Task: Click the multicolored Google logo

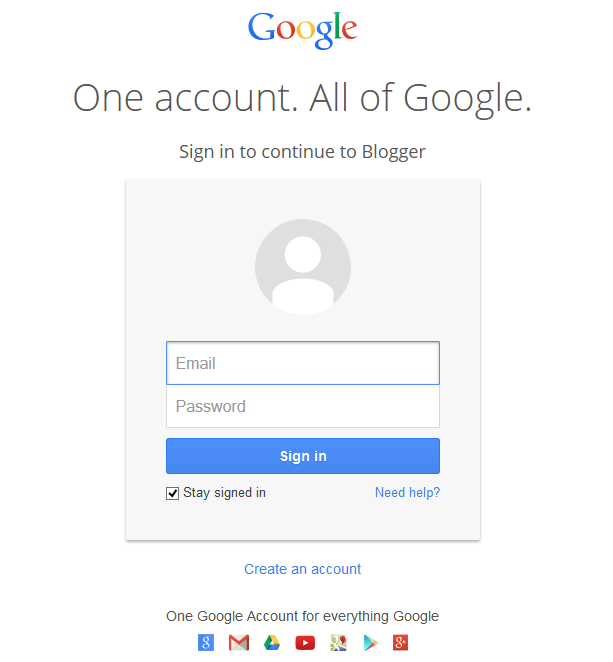Action: click(303, 30)
